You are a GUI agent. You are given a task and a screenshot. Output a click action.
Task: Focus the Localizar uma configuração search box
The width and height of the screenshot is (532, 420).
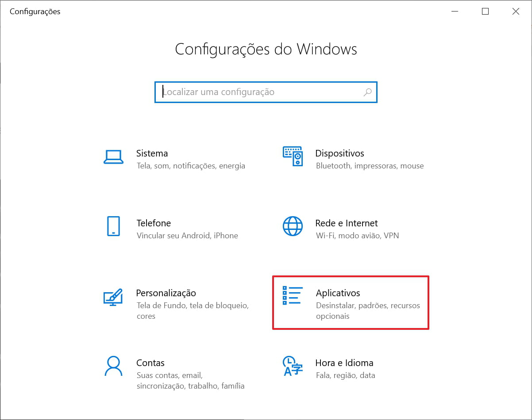(261, 92)
